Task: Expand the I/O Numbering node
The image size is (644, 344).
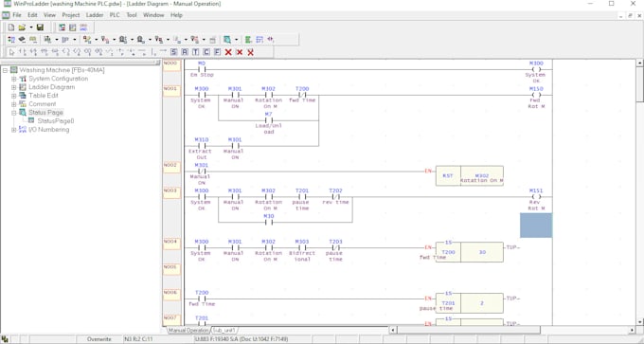Action: (14, 130)
